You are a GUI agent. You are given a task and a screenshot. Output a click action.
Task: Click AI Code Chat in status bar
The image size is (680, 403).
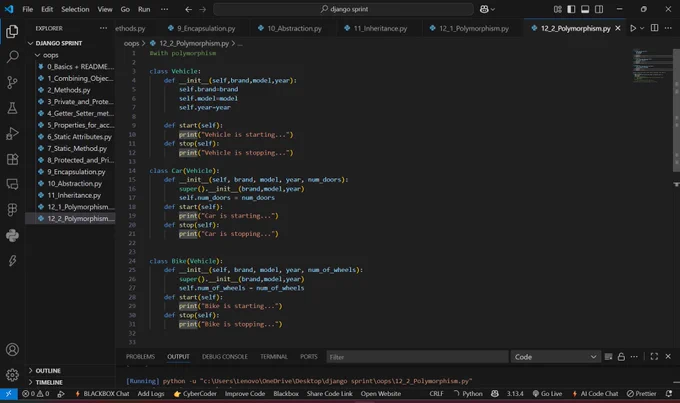click(595, 393)
